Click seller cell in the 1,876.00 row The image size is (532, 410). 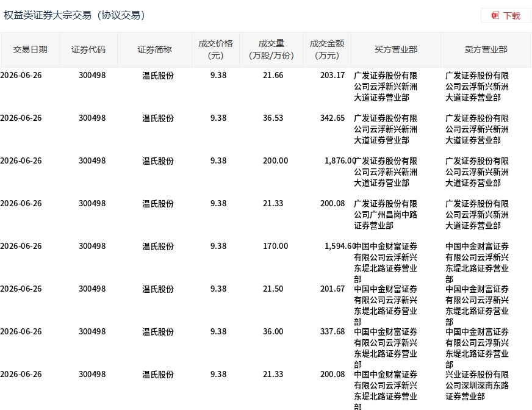pos(477,172)
